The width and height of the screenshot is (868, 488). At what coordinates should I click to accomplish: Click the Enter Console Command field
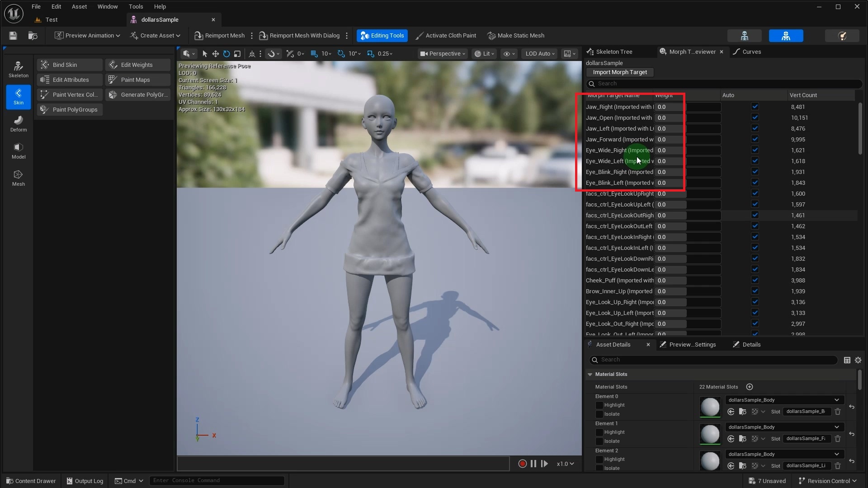[217, 480]
